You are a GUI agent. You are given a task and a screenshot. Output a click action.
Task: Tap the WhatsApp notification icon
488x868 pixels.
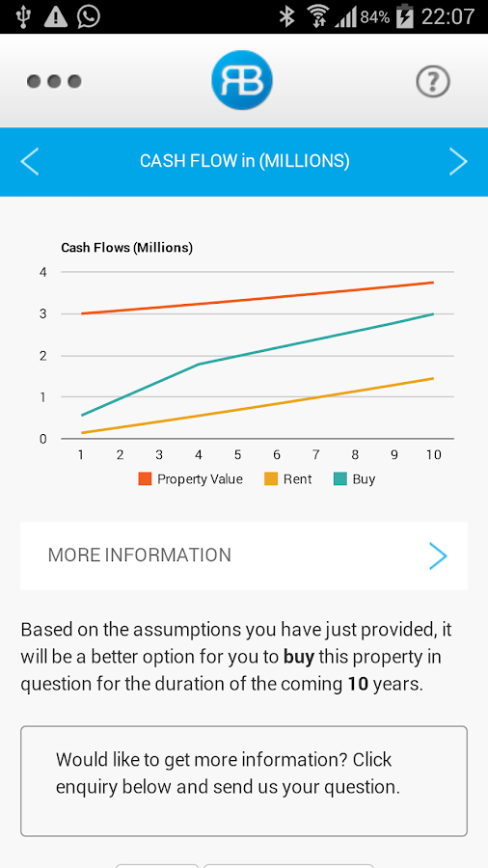[x=89, y=16]
